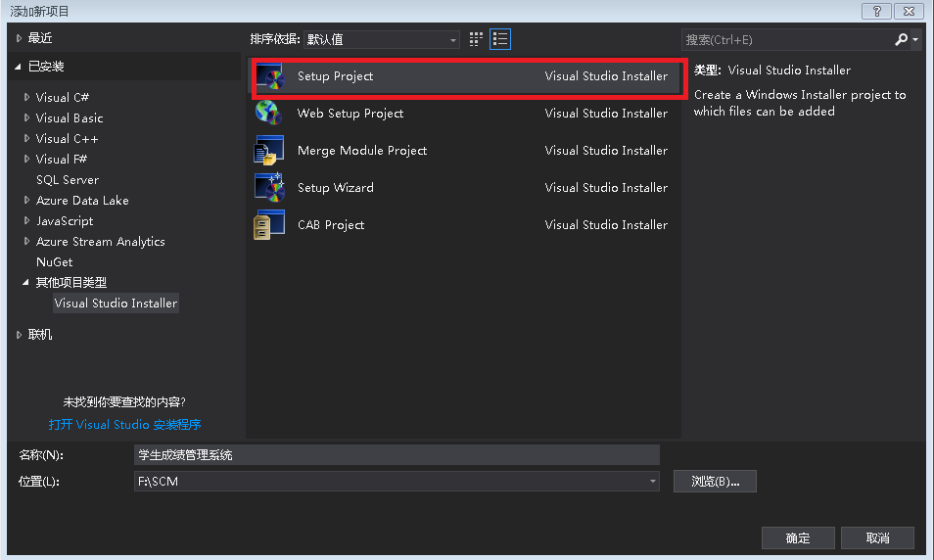Close the 添加新项目 dialog
The height and width of the screenshot is (560, 934).
pyautogui.click(x=909, y=12)
